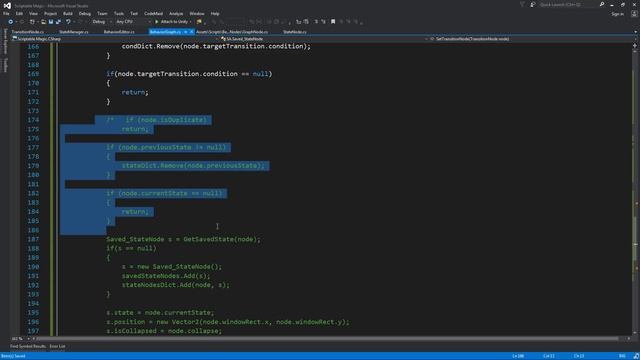Click 's.state = node.currentState;' on line 195
The image size is (640, 360).
point(160,313)
